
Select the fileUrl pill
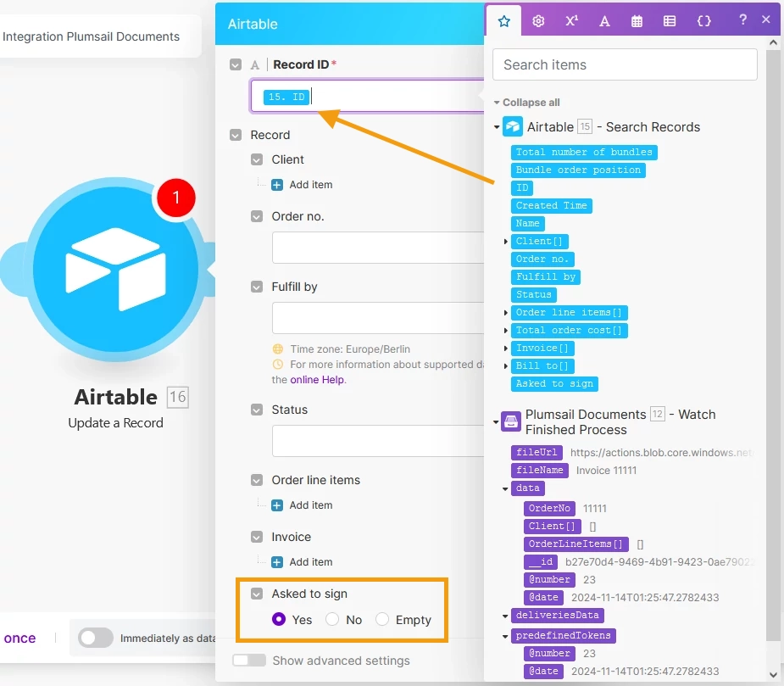[537, 452]
